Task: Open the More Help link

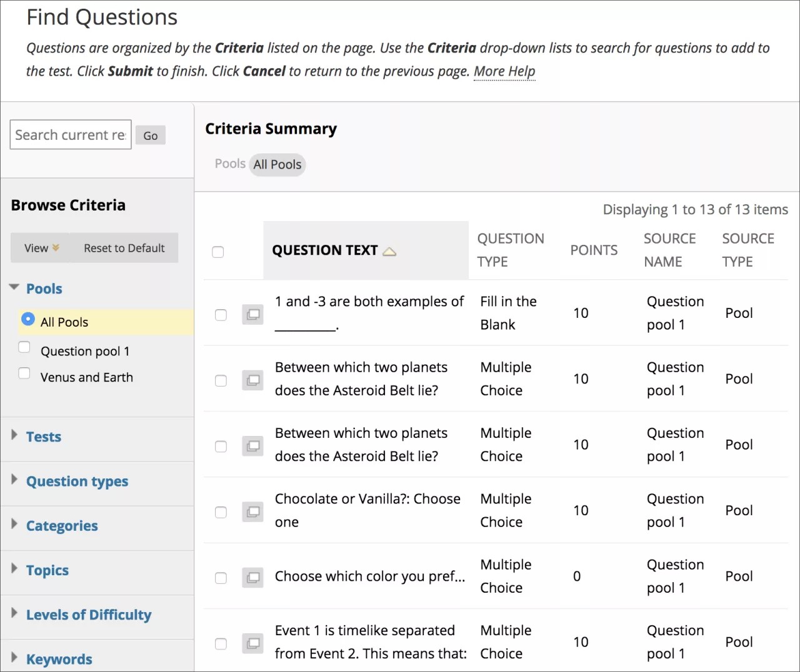Action: pyautogui.click(x=504, y=71)
